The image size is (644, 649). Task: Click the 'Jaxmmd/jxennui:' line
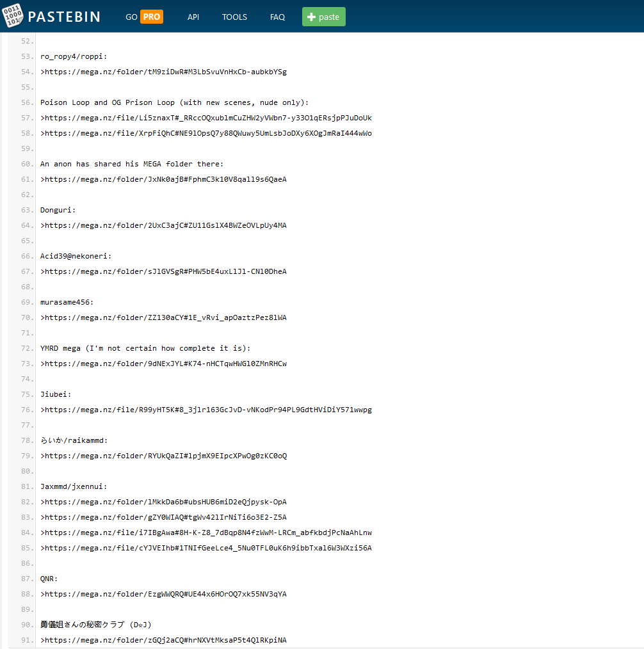coord(74,486)
